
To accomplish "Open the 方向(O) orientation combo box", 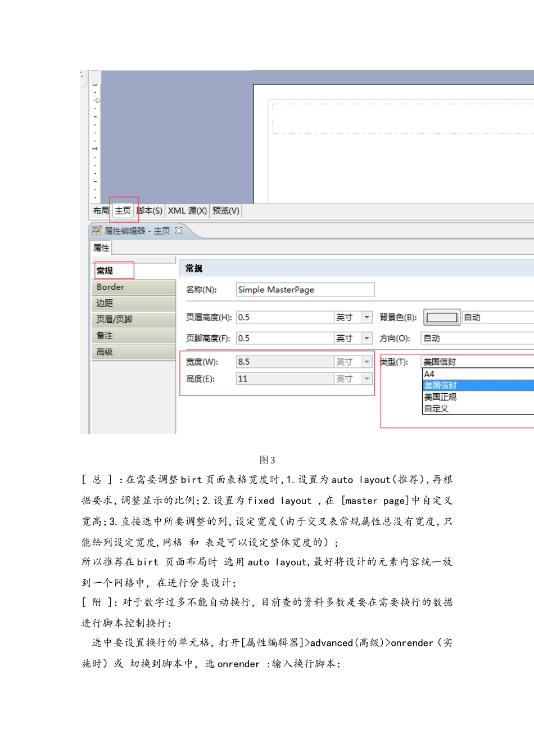I will [x=477, y=338].
